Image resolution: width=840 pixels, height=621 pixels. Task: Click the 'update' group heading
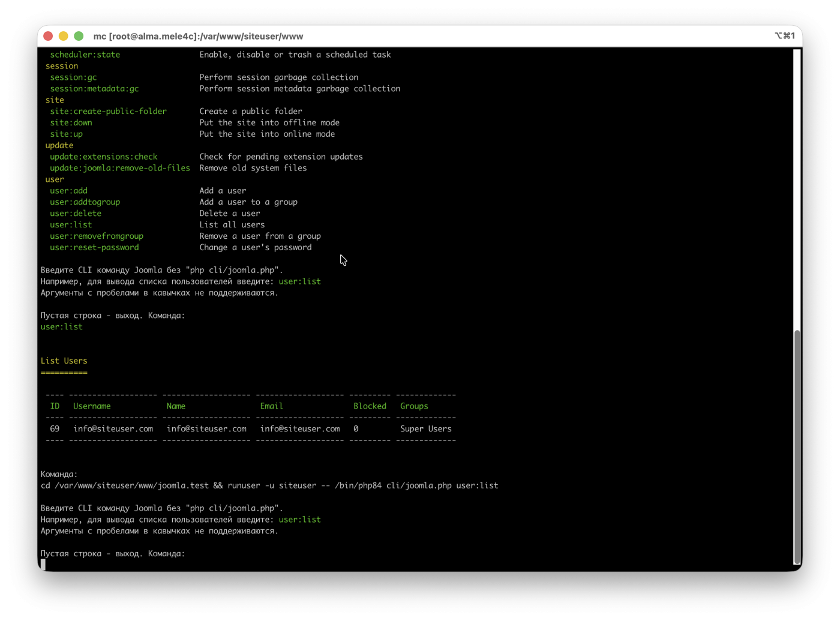(59, 146)
